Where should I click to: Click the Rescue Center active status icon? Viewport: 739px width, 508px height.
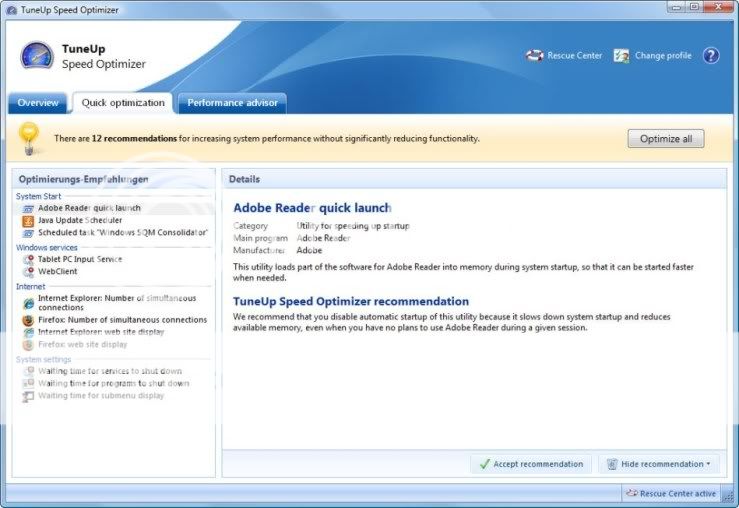[632, 493]
